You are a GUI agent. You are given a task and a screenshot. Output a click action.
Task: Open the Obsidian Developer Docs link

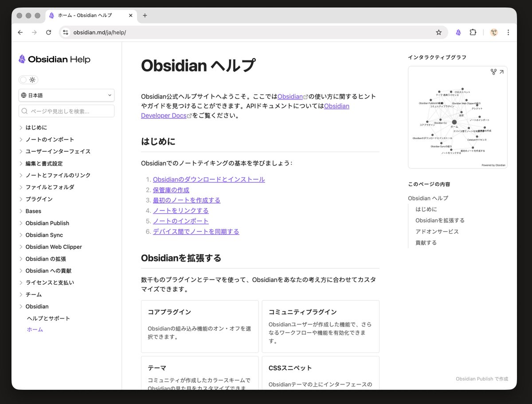point(245,111)
